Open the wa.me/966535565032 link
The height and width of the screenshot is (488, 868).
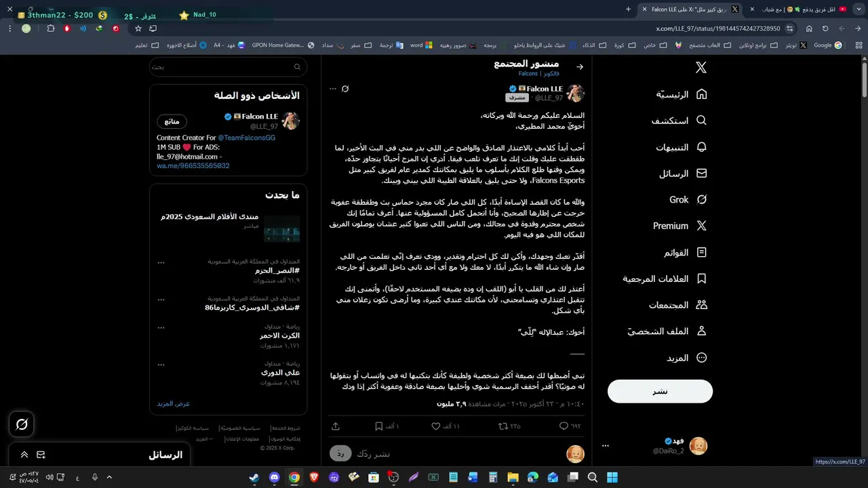(193, 165)
